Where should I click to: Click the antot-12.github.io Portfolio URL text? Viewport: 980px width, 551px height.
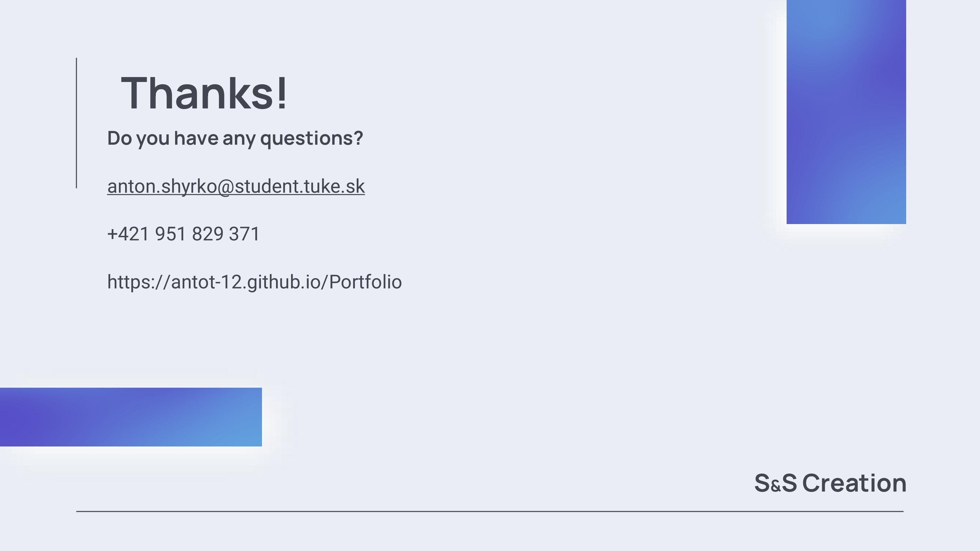254,282
